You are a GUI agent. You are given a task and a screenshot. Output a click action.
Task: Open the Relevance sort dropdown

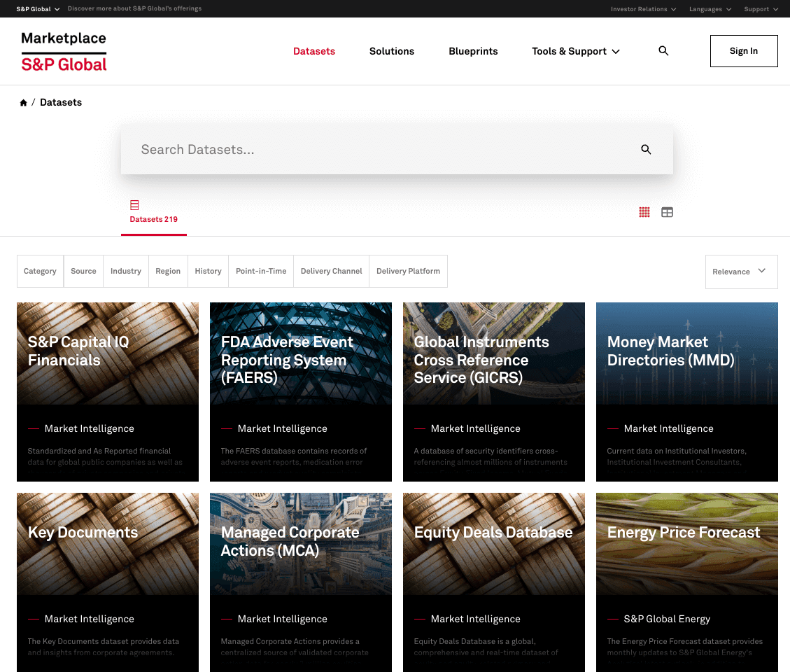point(741,272)
